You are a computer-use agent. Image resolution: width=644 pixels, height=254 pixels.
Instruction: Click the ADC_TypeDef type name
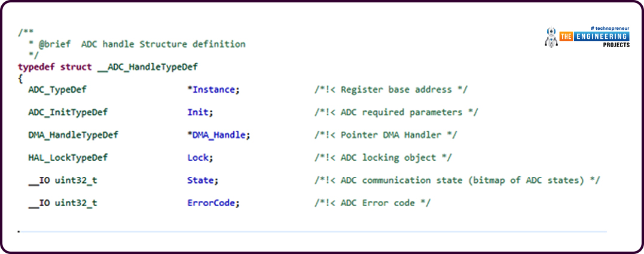coord(57,90)
